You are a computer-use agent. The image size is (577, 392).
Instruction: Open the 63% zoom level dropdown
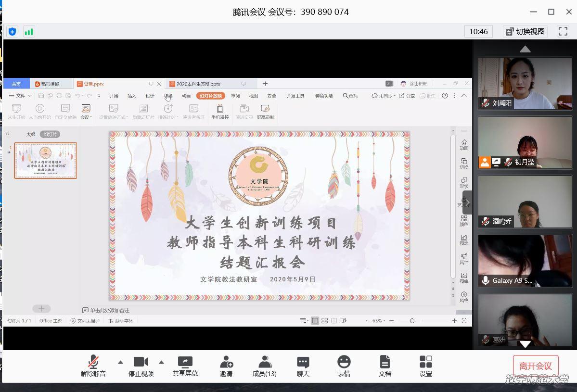pyautogui.click(x=379, y=320)
